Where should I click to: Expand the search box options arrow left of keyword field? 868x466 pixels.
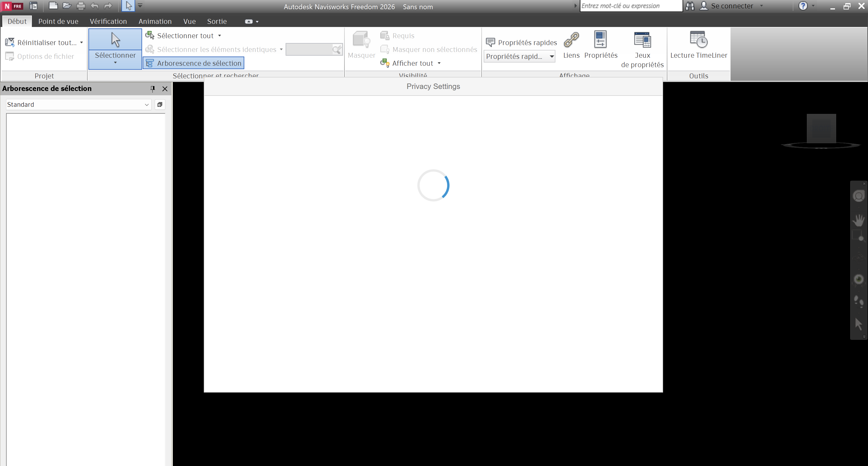pyautogui.click(x=576, y=6)
